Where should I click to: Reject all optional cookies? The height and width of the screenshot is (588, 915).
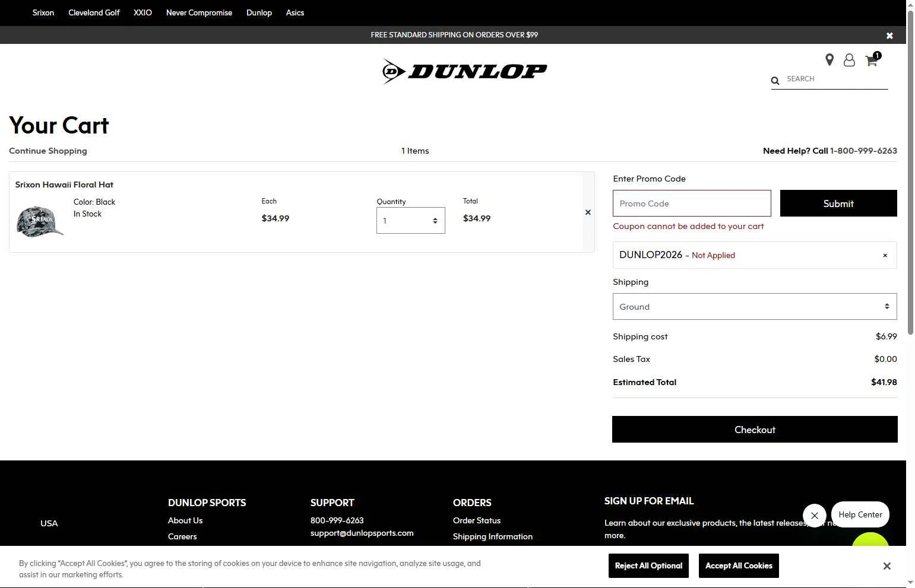[x=648, y=565]
